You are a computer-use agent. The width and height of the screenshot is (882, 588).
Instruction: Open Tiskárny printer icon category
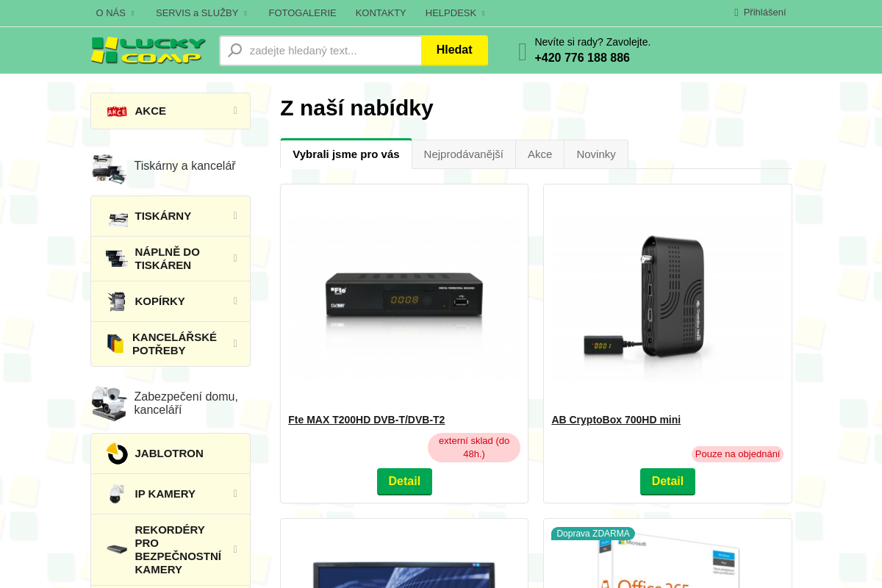pos(118,216)
